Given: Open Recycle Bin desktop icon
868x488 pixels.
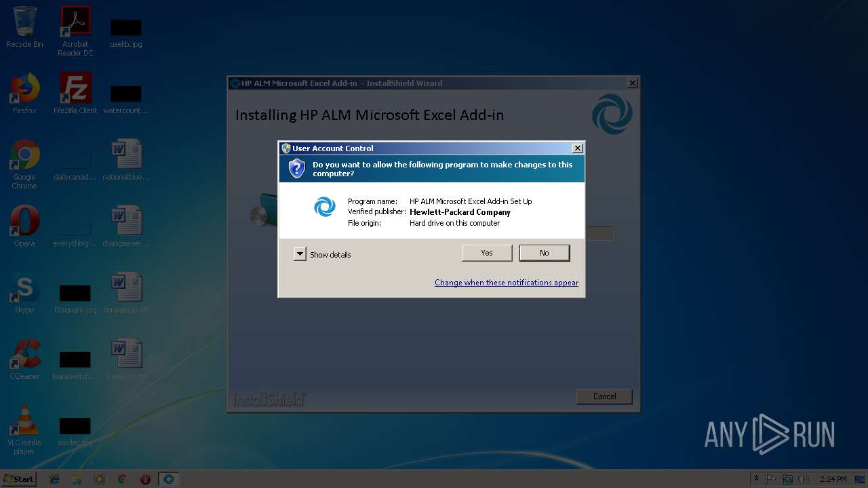Looking at the screenshot, I should click(x=24, y=28).
